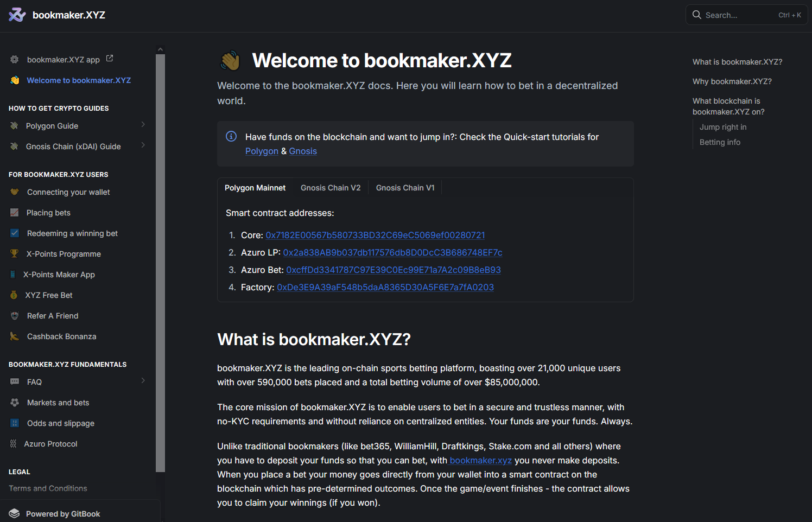Open the Azuro Protocol page
The width and height of the screenshot is (812, 522).
50,444
